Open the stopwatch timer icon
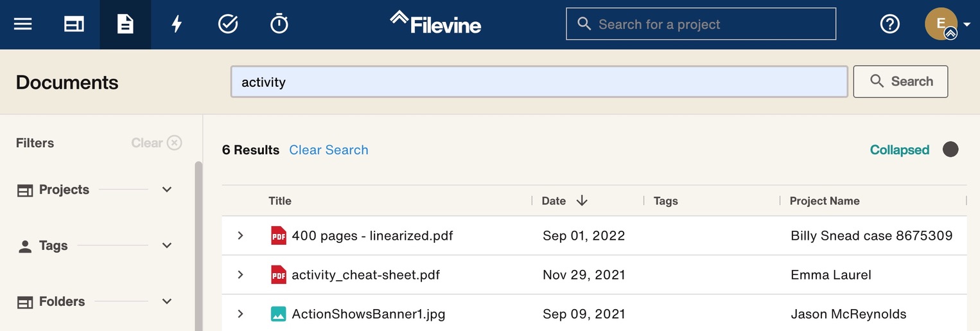The width and height of the screenshot is (980, 331). (x=279, y=24)
